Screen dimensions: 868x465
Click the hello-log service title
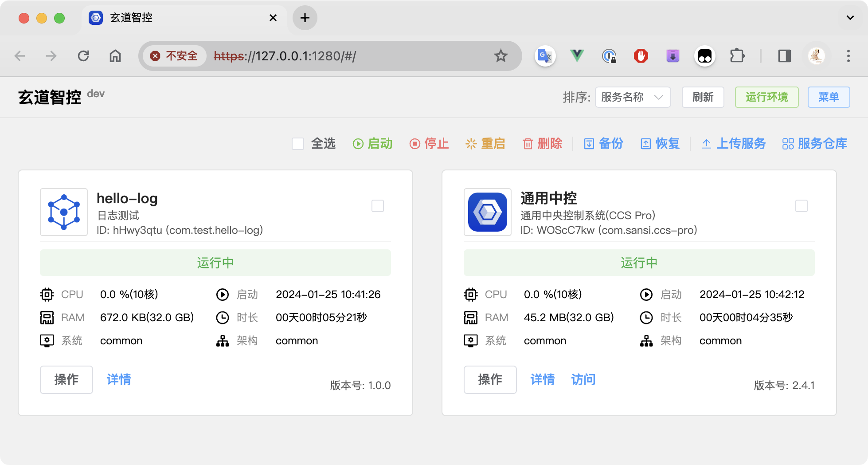click(x=127, y=198)
